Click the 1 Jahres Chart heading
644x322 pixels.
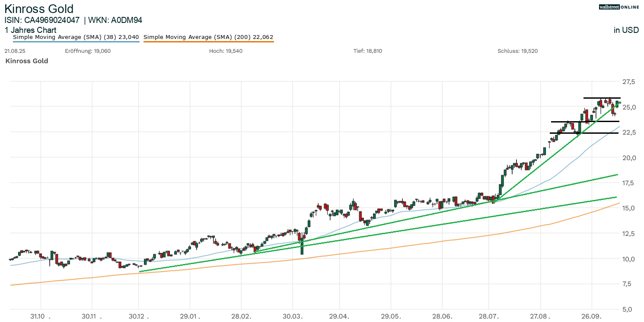(30, 30)
